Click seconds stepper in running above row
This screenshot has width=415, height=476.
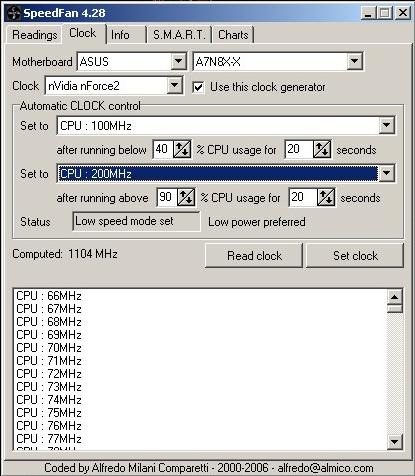(326, 197)
